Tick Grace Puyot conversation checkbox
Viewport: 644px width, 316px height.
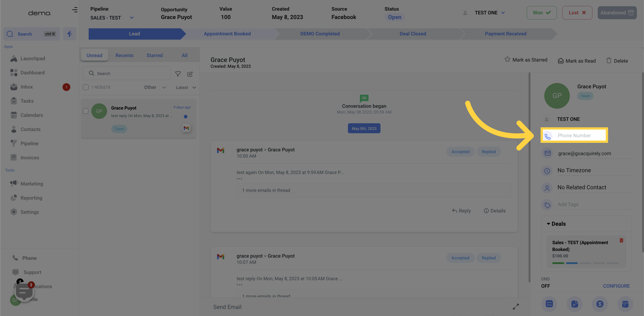pos(86,111)
